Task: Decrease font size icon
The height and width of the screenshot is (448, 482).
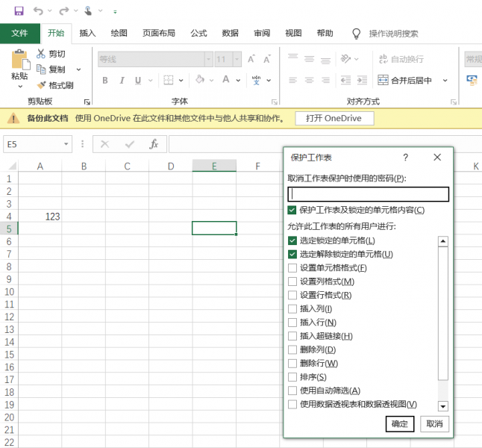Action: (267, 59)
